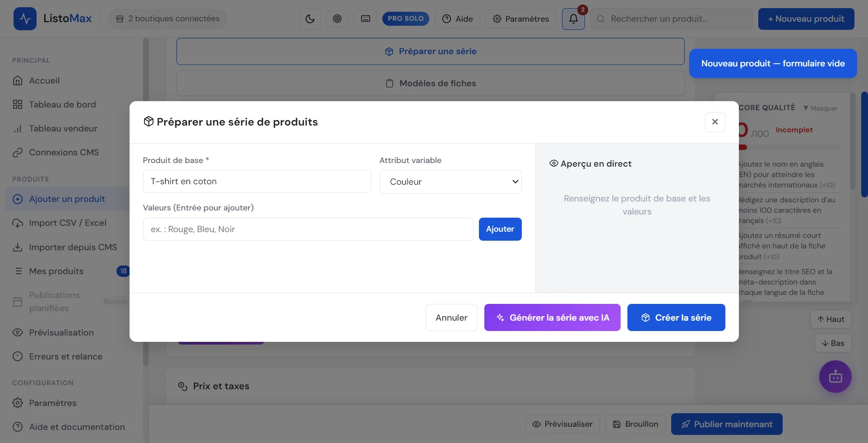Click the Bas scroll button
868x443 pixels.
click(x=833, y=343)
